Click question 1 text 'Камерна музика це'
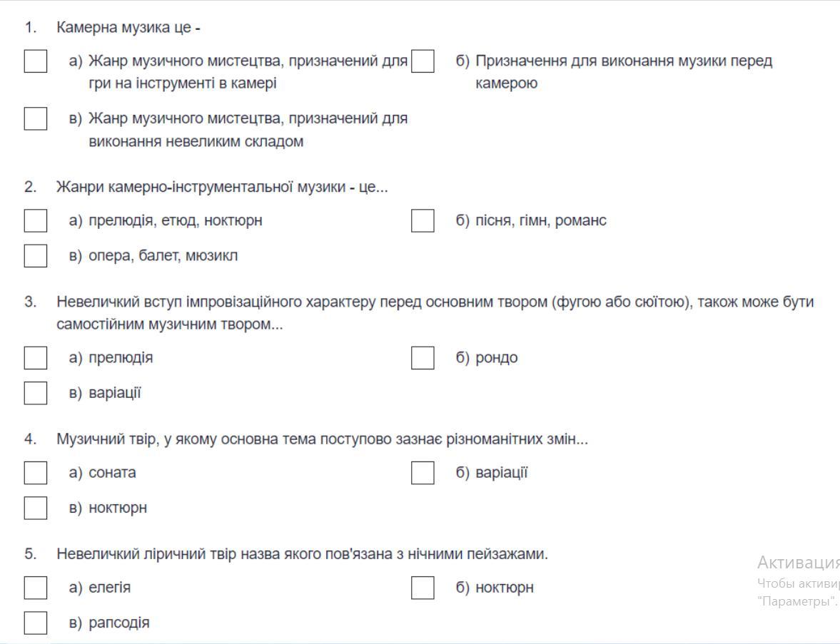 click(x=128, y=29)
